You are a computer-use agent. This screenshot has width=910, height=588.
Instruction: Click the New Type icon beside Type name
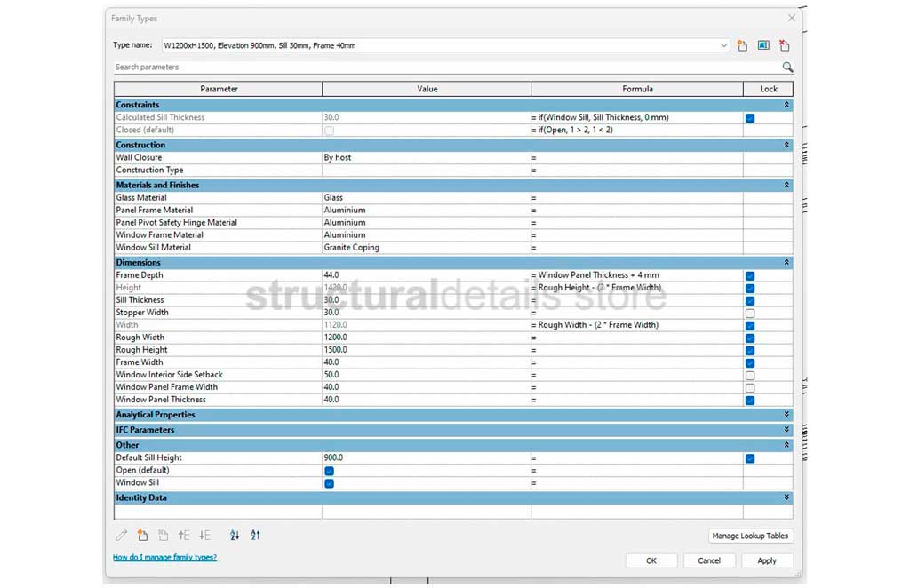tap(743, 45)
